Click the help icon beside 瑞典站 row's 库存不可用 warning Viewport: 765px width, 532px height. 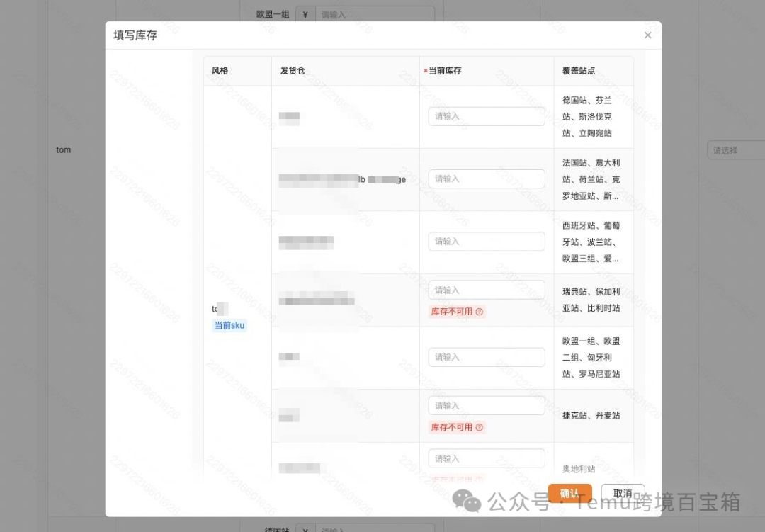480,311
